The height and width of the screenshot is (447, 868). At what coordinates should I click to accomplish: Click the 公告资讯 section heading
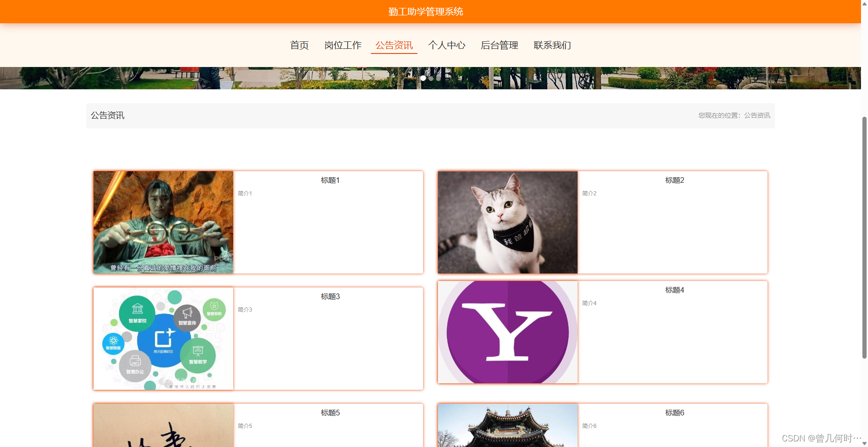[x=108, y=115]
